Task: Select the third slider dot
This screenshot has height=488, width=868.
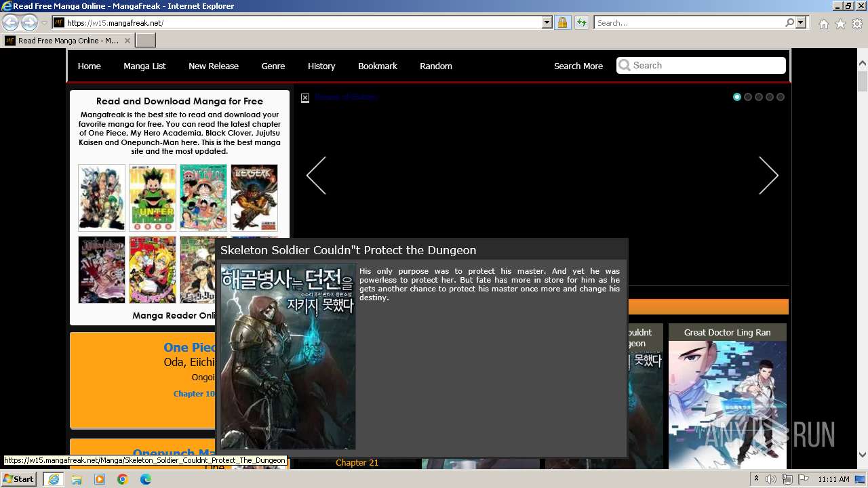Action: 759,97
